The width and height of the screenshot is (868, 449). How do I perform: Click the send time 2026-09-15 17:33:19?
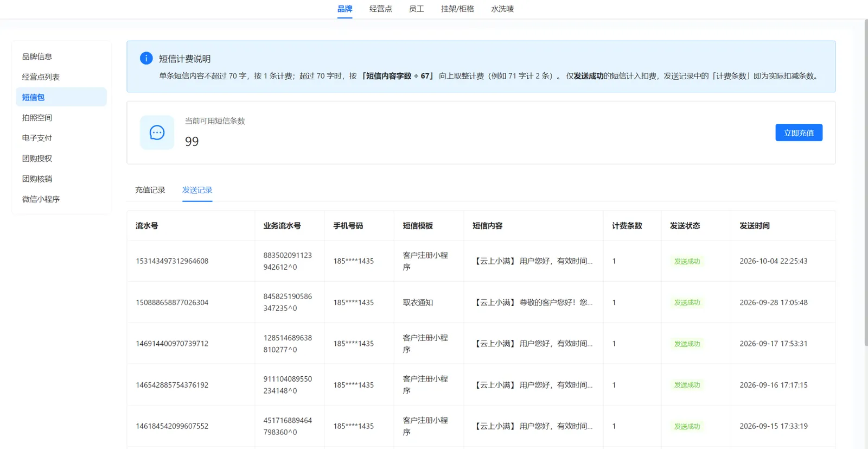(x=774, y=426)
